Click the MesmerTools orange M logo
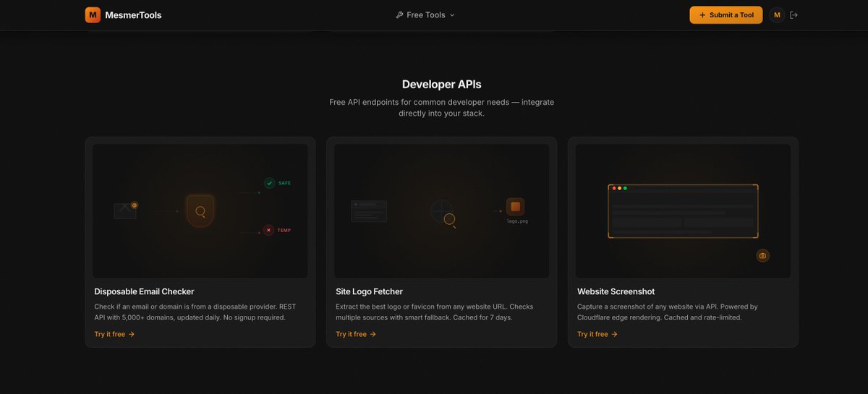Viewport: 868px width, 394px height. [x=93, y=15]
